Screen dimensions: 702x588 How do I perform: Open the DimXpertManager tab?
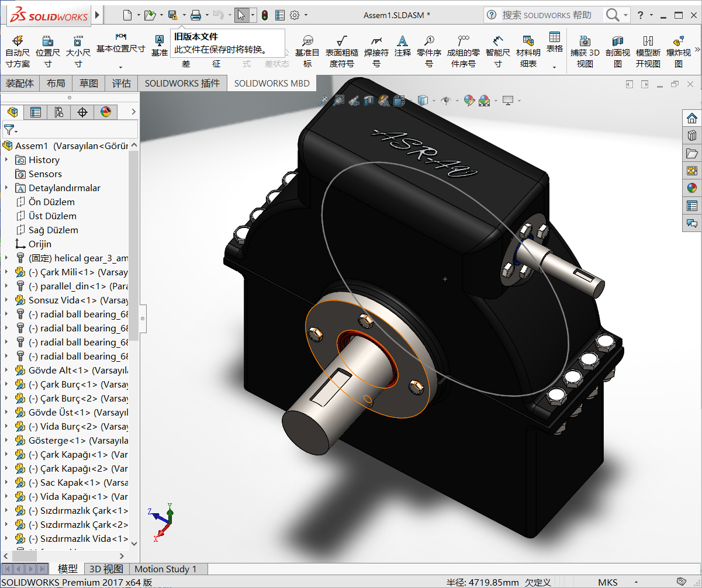pyautogui.click(x=82, y=112)
